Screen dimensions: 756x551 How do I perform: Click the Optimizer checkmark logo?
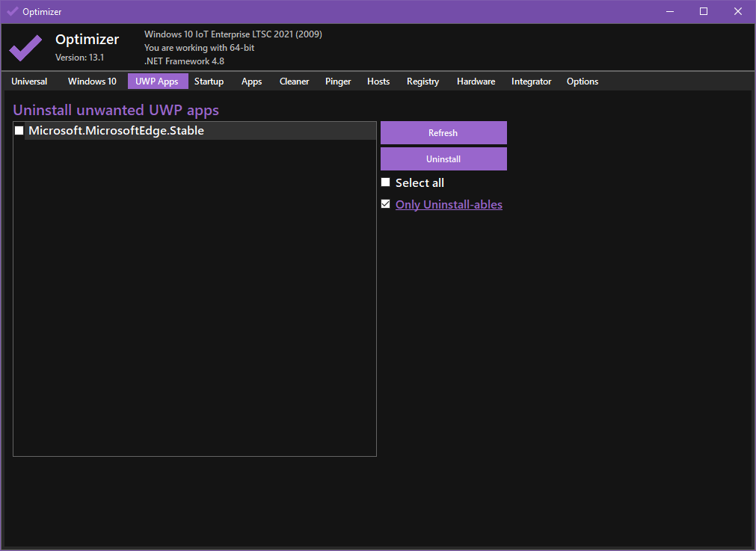click(x=25, y=48)
